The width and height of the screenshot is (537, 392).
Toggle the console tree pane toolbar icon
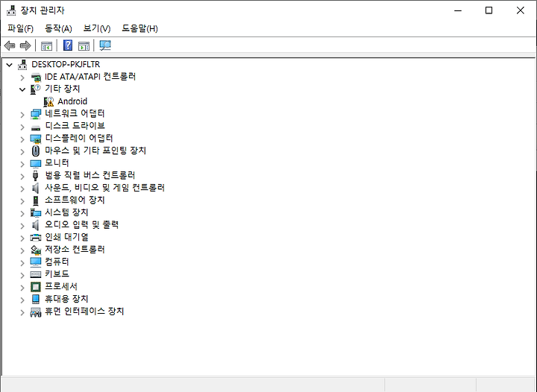(46, 45)
